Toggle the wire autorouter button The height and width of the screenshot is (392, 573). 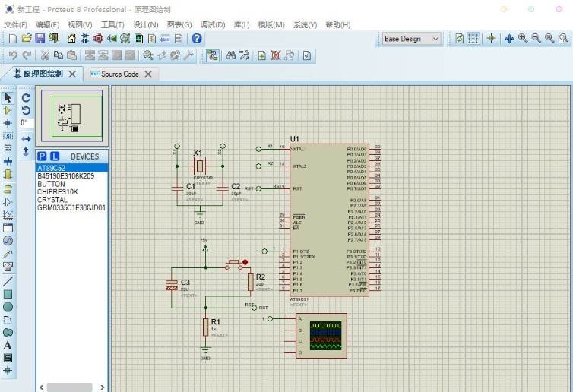(212, 55)
